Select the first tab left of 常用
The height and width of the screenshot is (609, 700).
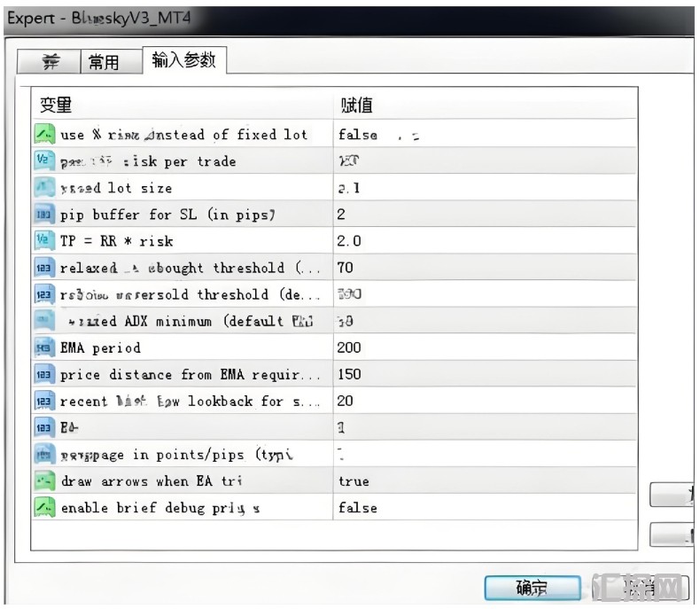pos(51,62)
